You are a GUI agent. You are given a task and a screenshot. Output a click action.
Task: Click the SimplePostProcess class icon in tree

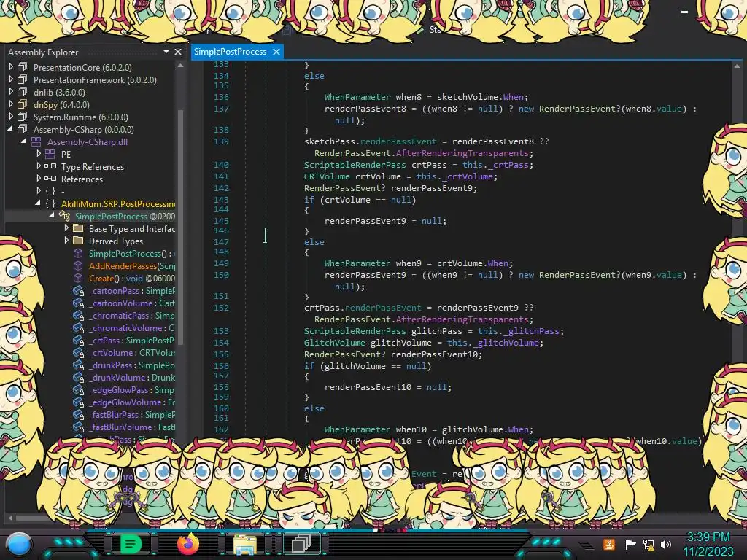tap(64, 216)
